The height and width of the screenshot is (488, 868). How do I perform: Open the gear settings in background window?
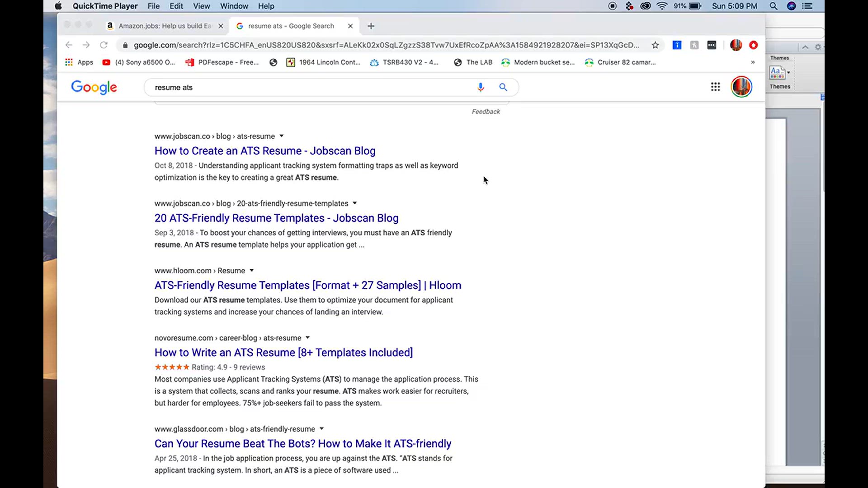tap(818, 47)
